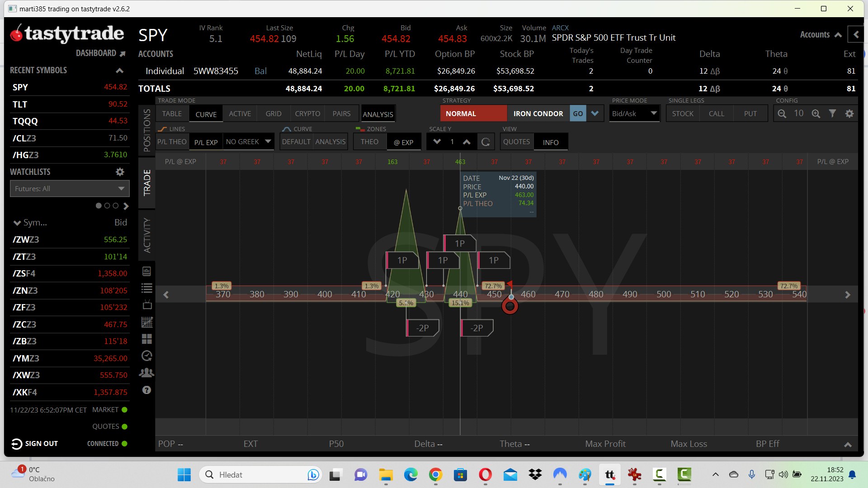868x488 pixels.
Task: Select the 1P leg flag above 440
Action: (x=460, y=244)
